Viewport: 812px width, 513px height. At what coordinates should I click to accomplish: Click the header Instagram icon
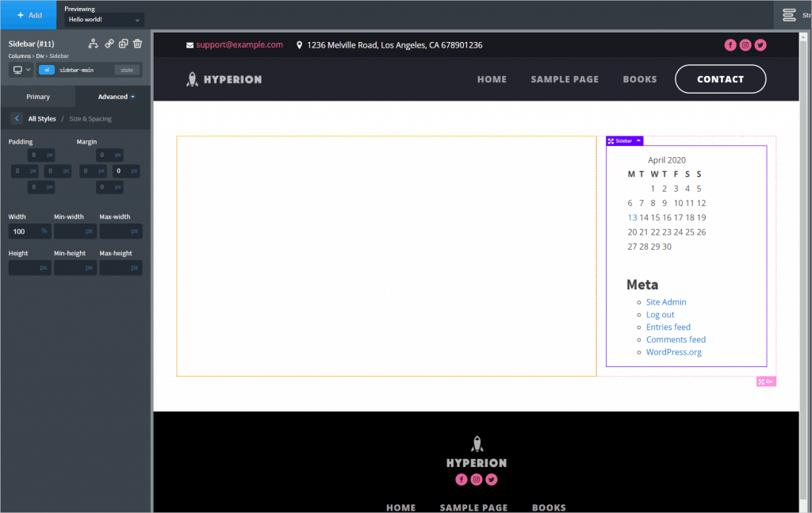tap(745, 45)
